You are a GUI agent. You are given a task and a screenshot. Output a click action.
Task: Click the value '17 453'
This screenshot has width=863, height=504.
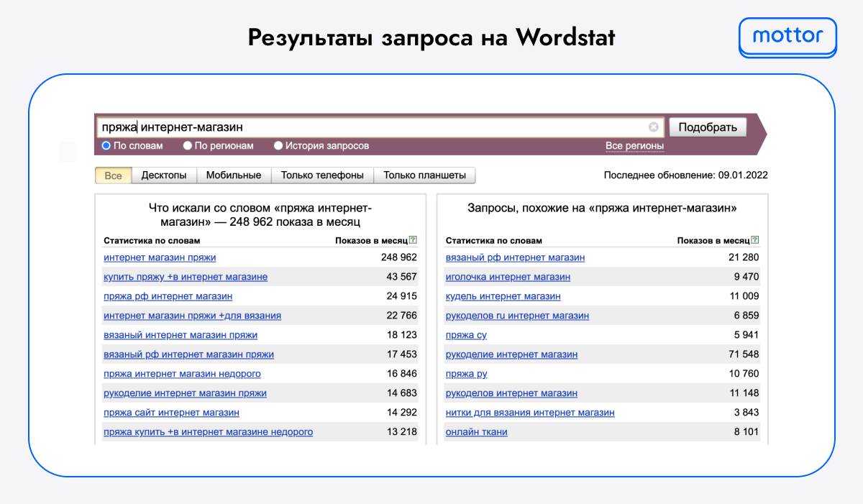coord(402,354)
